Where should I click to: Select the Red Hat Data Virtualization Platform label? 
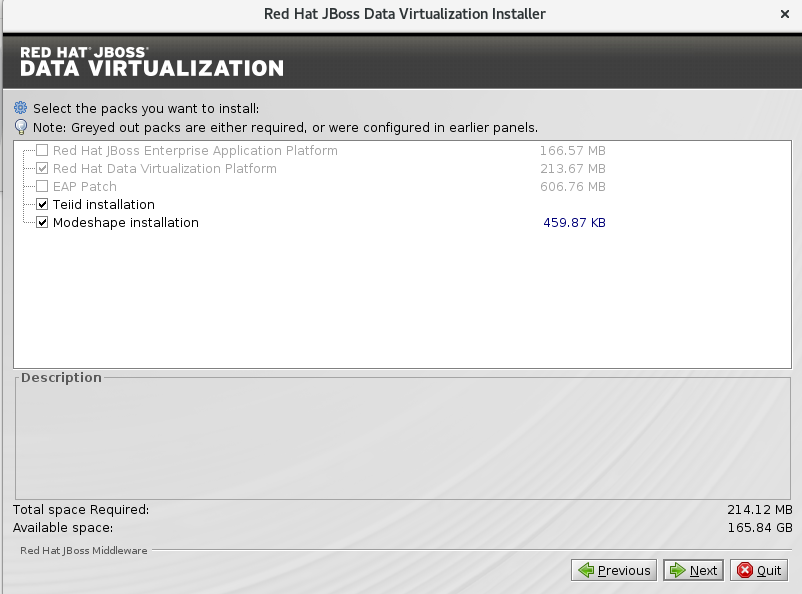(x=165, y=168)
